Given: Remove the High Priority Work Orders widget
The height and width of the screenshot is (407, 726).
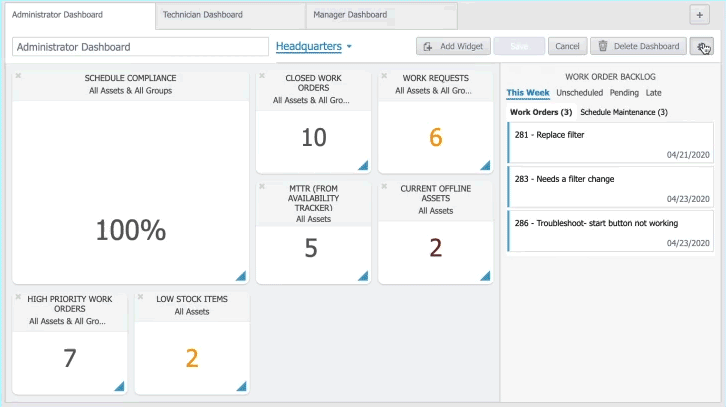Looking at the screenshot, I should pos(18,297).
